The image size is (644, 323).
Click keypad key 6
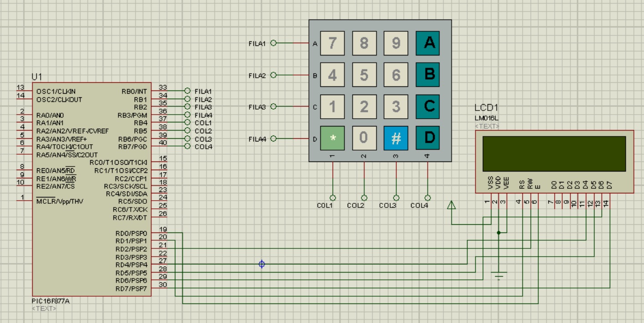coord(396,75)
